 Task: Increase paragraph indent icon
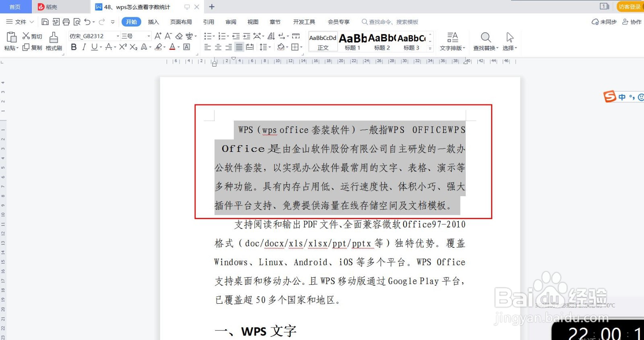pyautogui.click(x=246, y=36)
